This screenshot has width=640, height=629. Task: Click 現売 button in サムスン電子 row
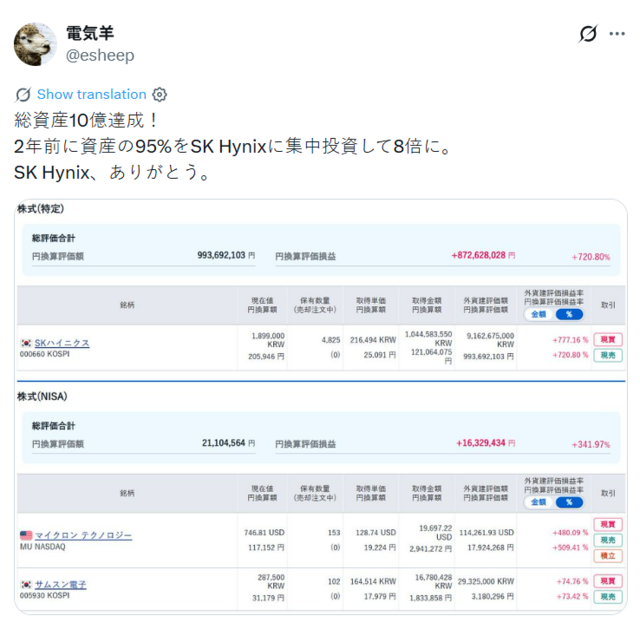coord(608,597)
